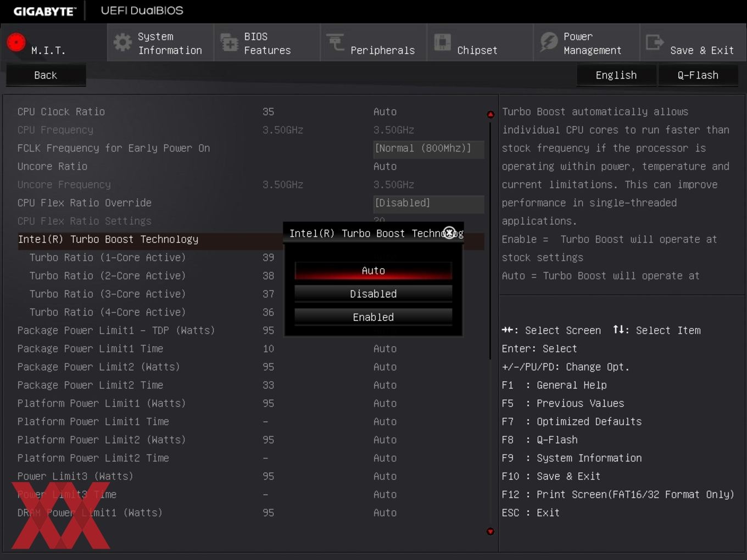Click the Package Power Limit2 Time value 33
The image size is (747, 560).
[268, 385]
